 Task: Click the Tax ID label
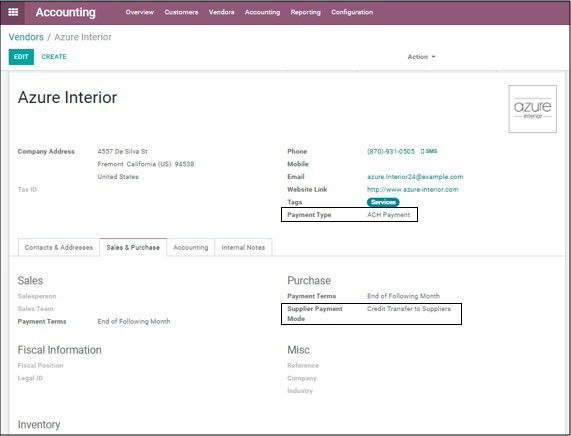coord(27,189)
